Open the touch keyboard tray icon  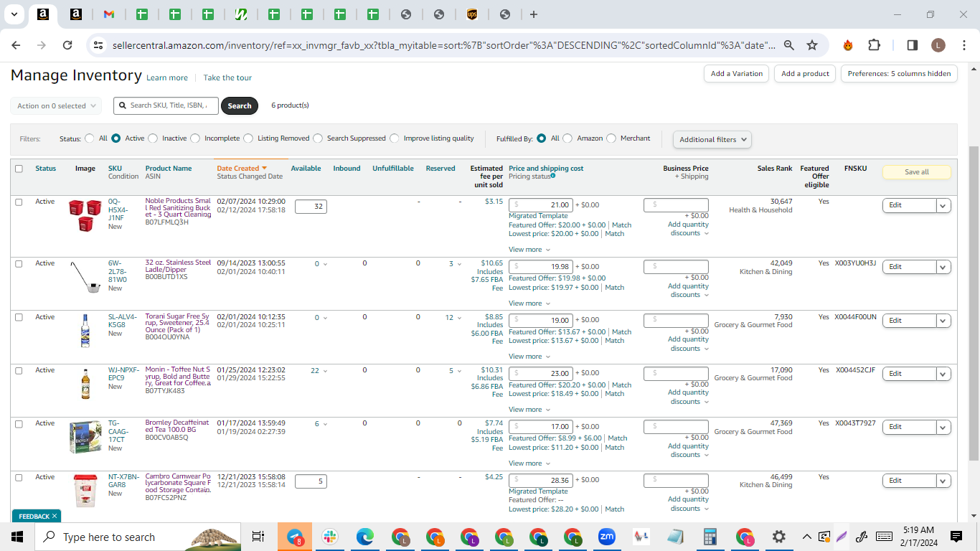pos(884,537)
